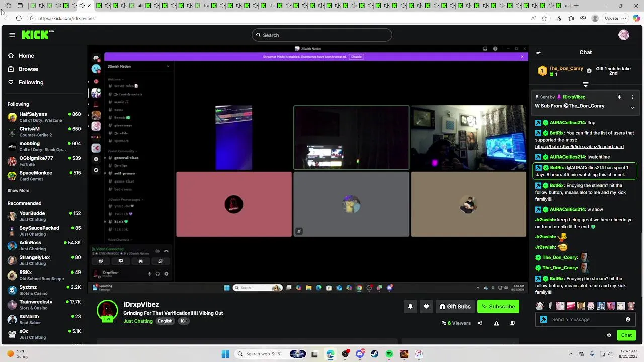Focus the Send a message field
The height and width of the screenshot is (362, 644).
[x=585, y=319]
